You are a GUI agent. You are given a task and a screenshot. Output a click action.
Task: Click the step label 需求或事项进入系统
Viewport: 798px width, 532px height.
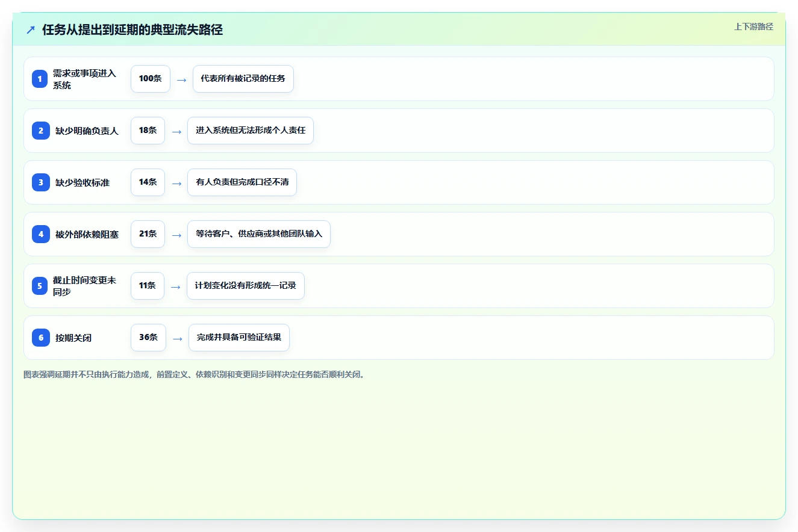[x=84, y=79]
